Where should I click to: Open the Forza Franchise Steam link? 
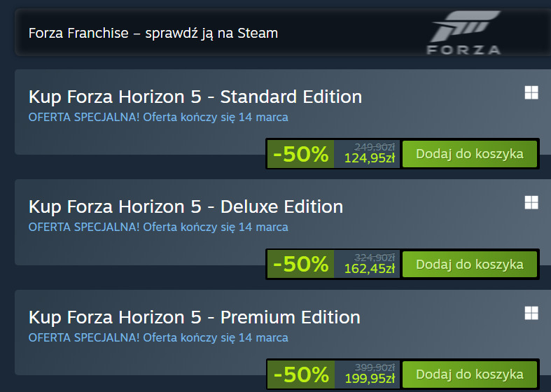point(153,33)
